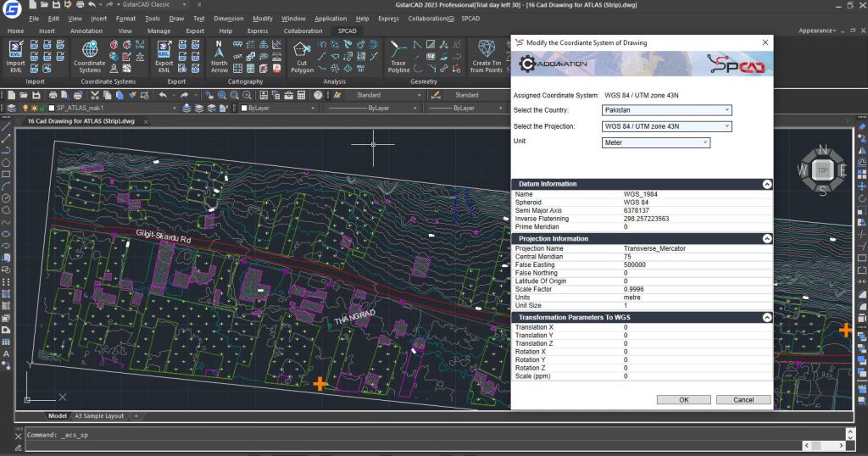Select the multiline text tool in left toolbar
This screenshot has width=868, height=456.
(6, 353)
